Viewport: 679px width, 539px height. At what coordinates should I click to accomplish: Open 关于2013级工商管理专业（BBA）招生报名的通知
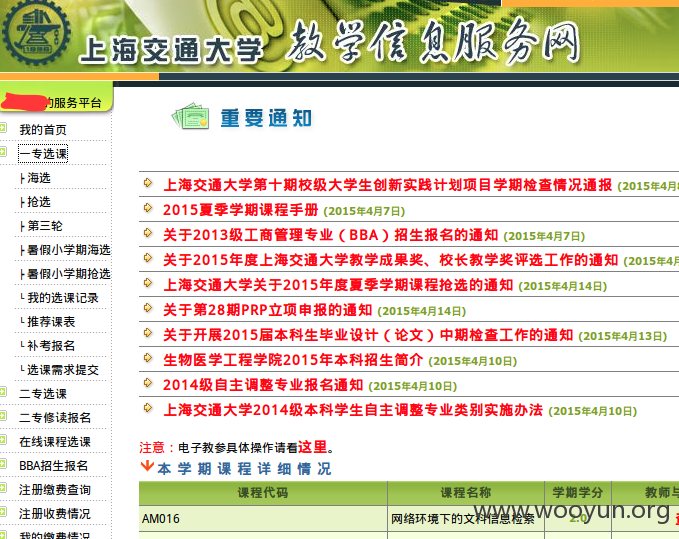(330, 235)
